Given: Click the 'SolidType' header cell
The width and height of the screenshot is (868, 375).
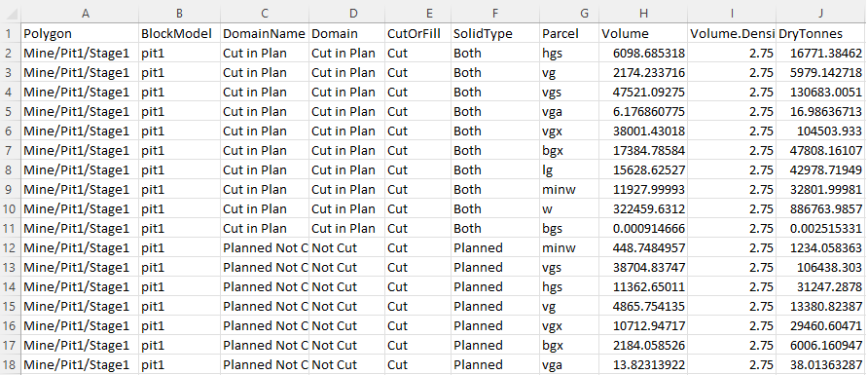Looking at the screenshot, I should pos(495,33).
